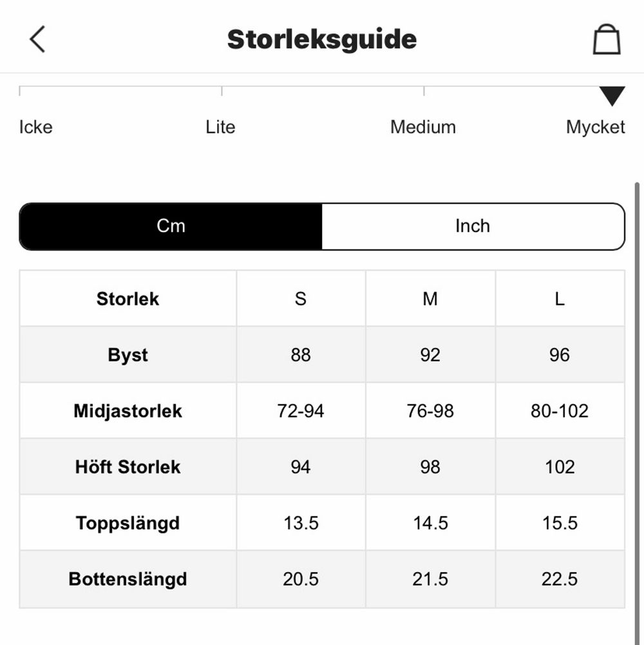Click the Storlek header cell
Image resolution: width=644 pixels, height=645 pixels.
[x=128, y=299]
